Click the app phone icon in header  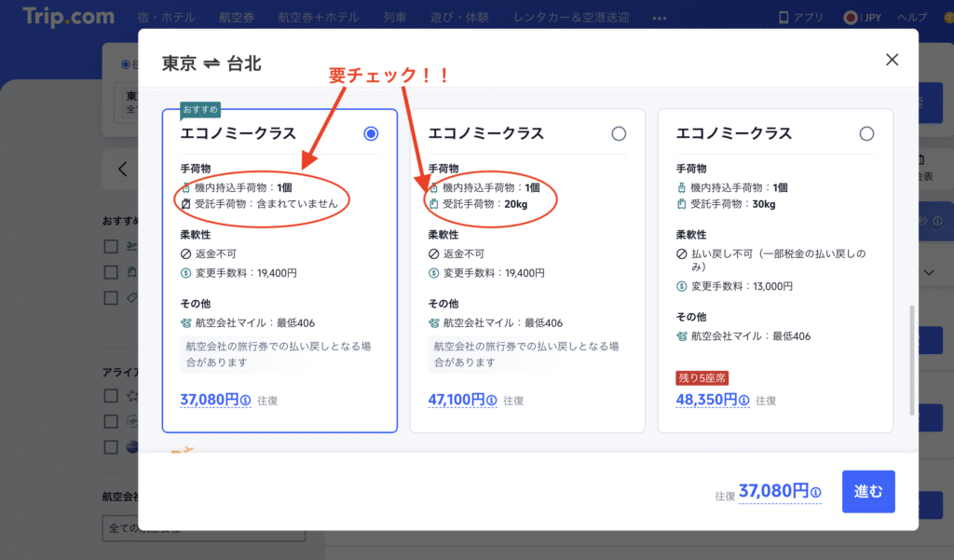pyautogui.click(x=784, y=17)
